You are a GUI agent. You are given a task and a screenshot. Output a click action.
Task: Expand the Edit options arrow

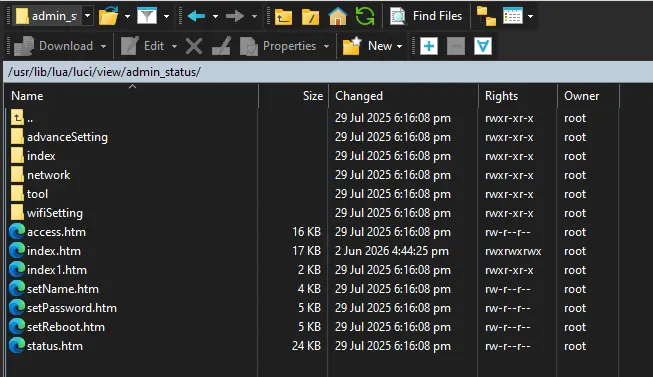[174, 46]
